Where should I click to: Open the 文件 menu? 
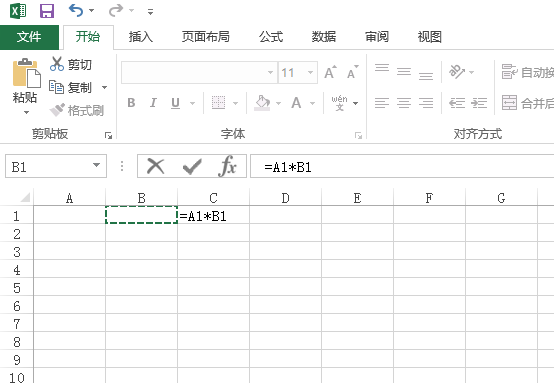coord(29,37)
